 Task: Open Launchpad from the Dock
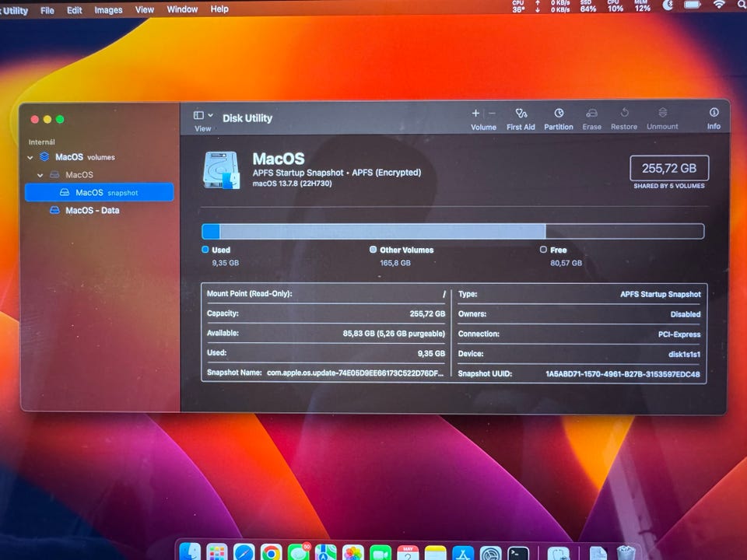click(217, 552)
